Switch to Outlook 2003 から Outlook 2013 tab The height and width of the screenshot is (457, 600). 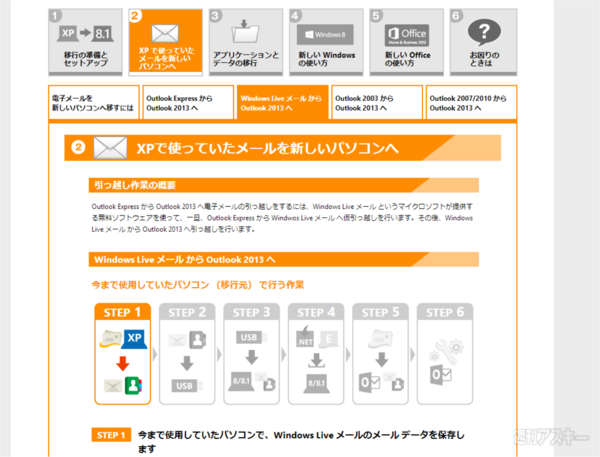(377, 103)
